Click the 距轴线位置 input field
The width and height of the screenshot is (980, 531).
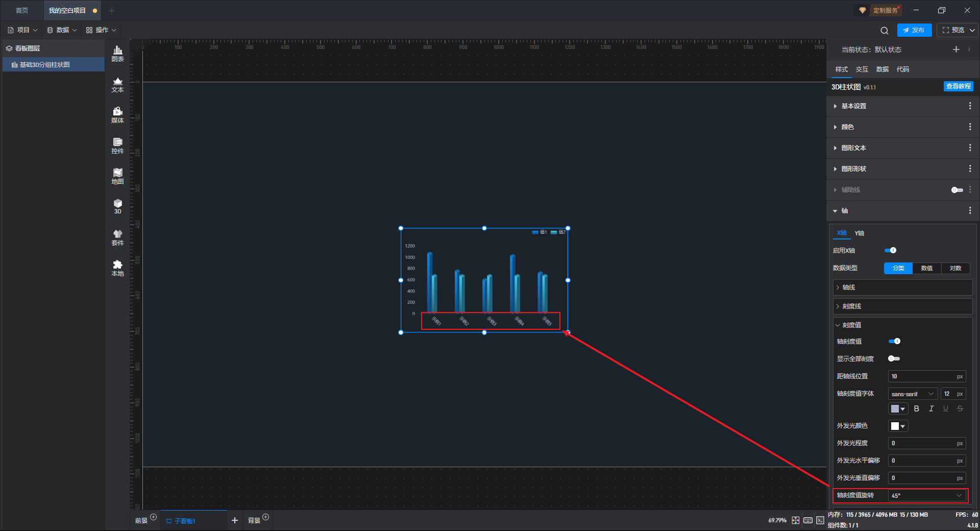pyautogui.click(x=927, y=376)
